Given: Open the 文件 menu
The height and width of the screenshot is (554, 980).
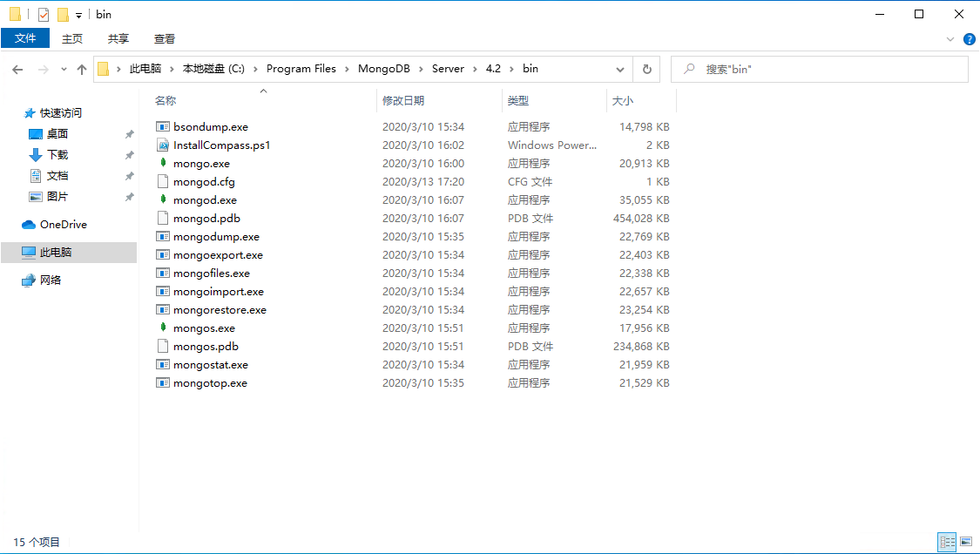Looking at the screenshot, I should pyautogui.click(x=25, y=39).
